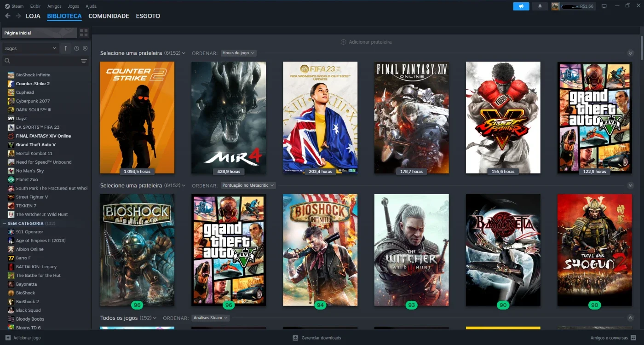Open the Jogos menu in menu bar
The width and height of the screenshot is (644, 345).
[x=73, y=6]
